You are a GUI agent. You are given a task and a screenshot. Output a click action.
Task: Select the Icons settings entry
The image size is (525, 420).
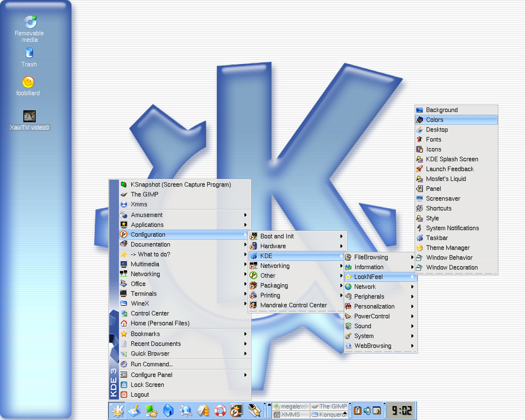click(x=457, y=149)
